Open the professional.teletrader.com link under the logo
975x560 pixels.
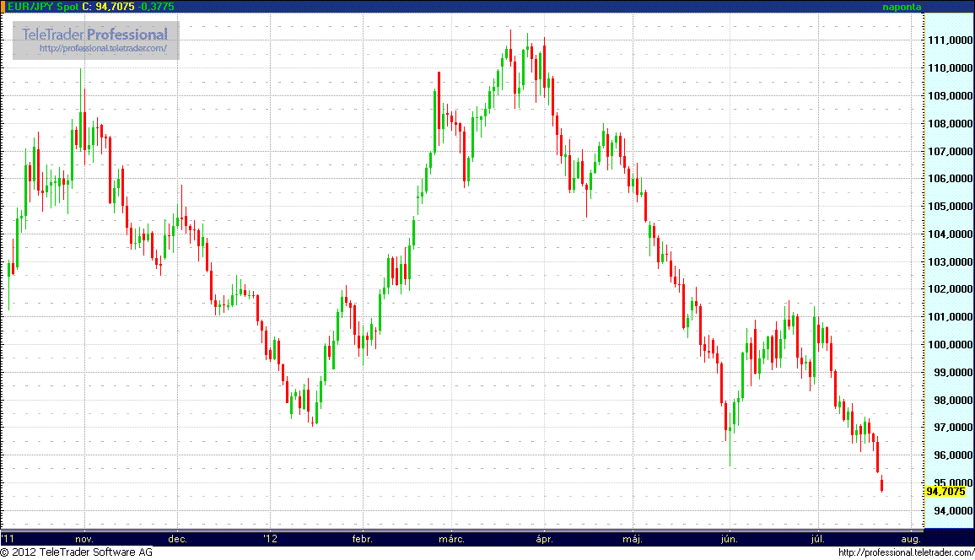coord(109,50)
